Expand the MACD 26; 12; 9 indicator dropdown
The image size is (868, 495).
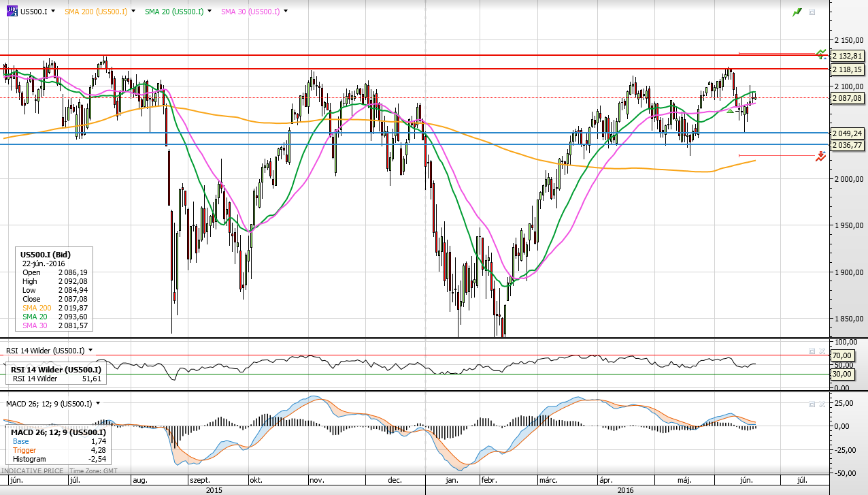(98, 403)
